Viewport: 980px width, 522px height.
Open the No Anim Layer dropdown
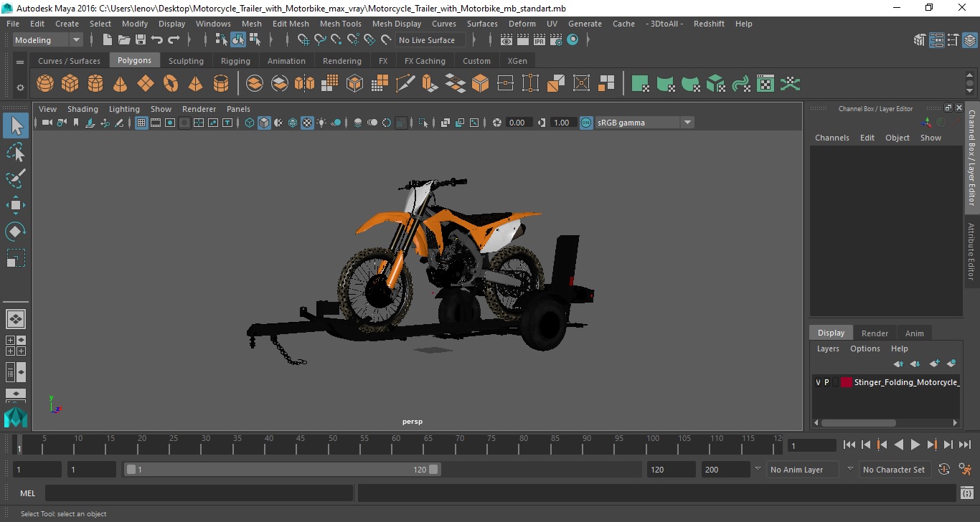pyautogui.click(x=803, y=470)
